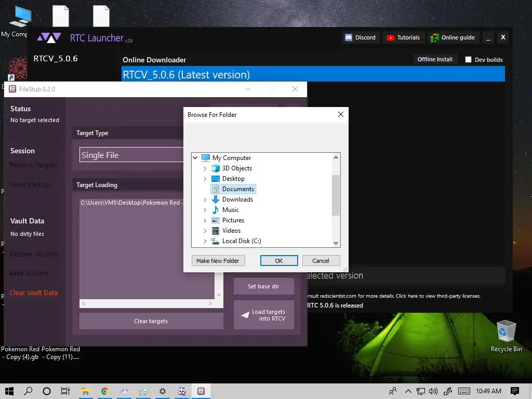Screen dimensions: 532x399
Task: Open the Single File target type dropdown
Action: (131, 155)
